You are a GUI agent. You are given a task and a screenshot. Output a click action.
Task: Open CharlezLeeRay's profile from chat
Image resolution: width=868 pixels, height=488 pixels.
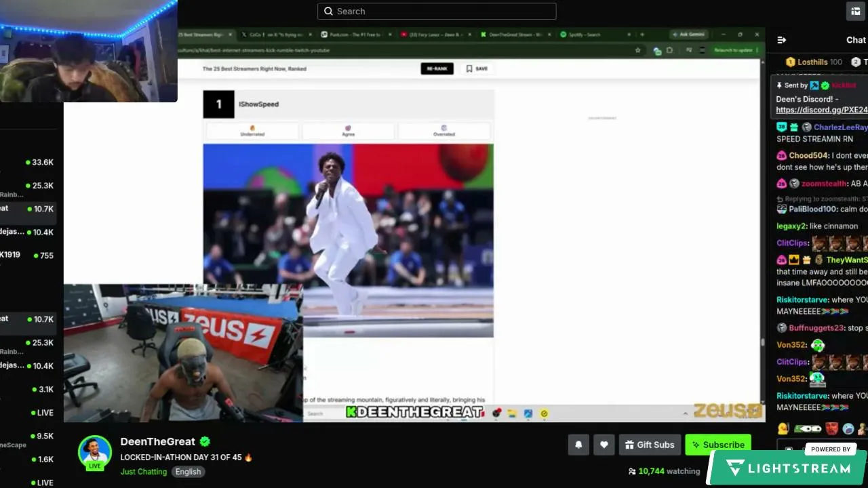841,127
